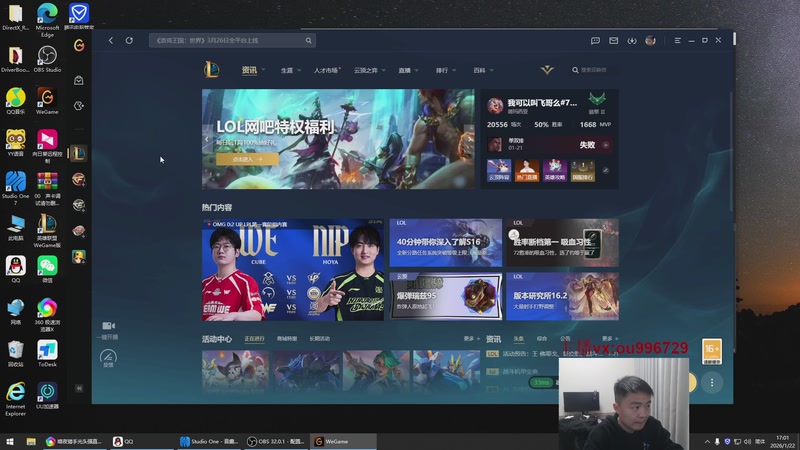Viewport: 800px width, 450px height.
Task: Expand the 百科 dropdown arrow
Action: pyautogui.click(x=492, y=70)
